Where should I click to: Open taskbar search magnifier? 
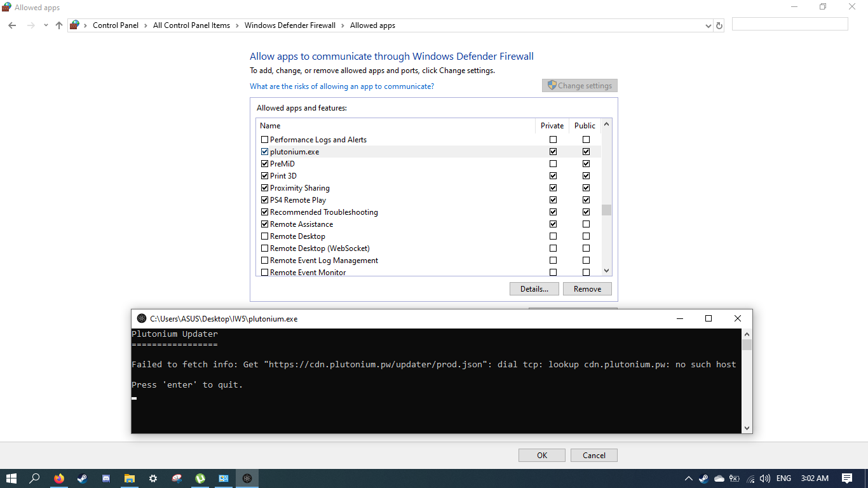[x=35, y=478]
